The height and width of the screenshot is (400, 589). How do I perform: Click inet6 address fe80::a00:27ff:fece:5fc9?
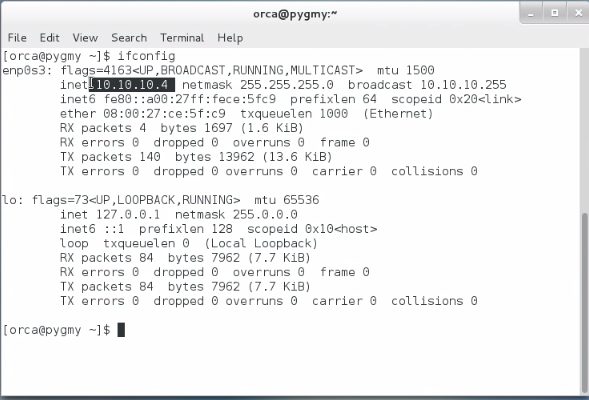coord(190,99)
